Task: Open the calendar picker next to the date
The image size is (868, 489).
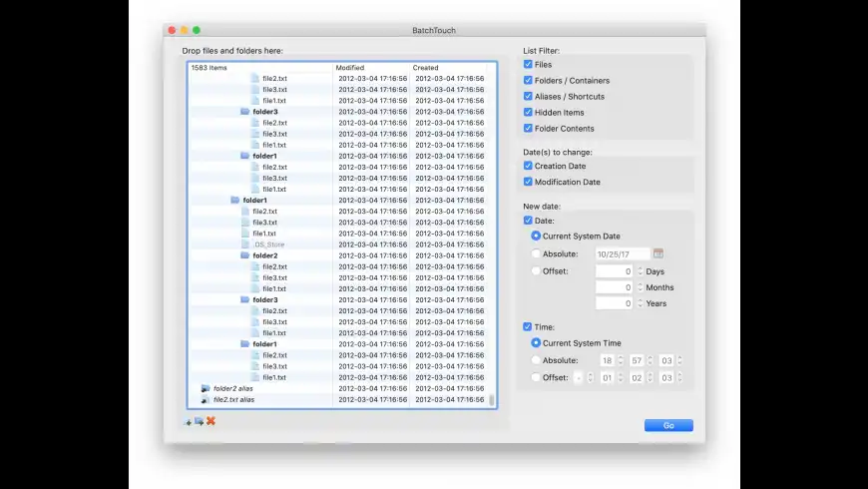Action: coord(658,253)
